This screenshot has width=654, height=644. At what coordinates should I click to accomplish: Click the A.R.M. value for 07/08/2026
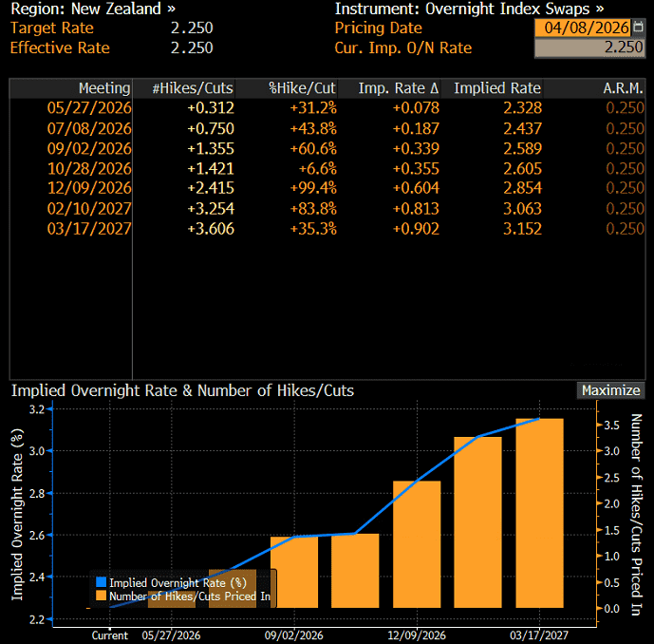pos(625,128)
